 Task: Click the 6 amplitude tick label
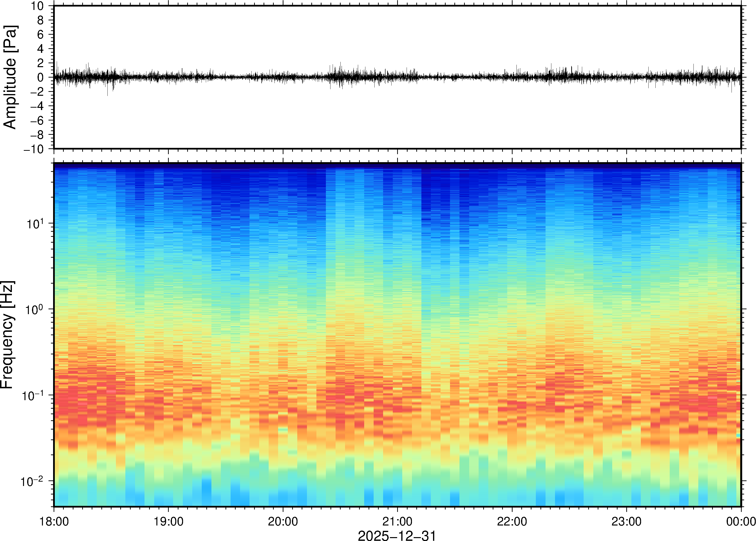pos(41,35)
